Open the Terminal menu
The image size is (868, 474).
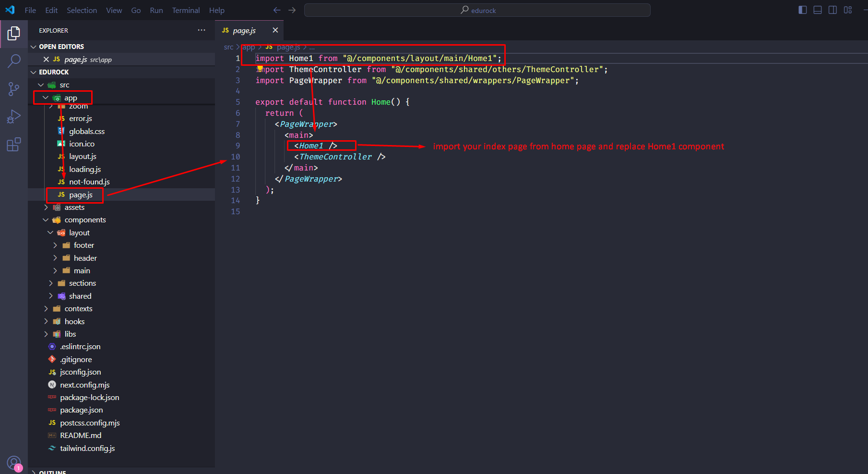click(186, 10)
